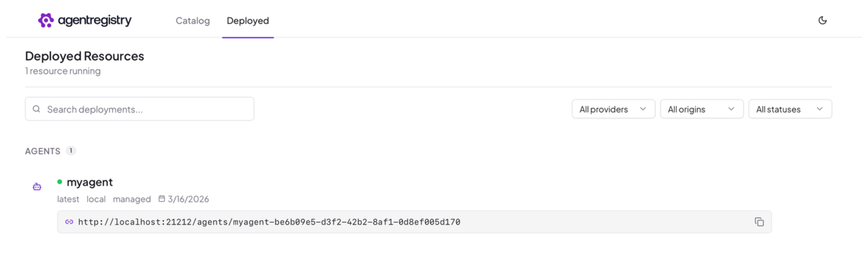Click the localhost agent URL text

click(269, 222)
